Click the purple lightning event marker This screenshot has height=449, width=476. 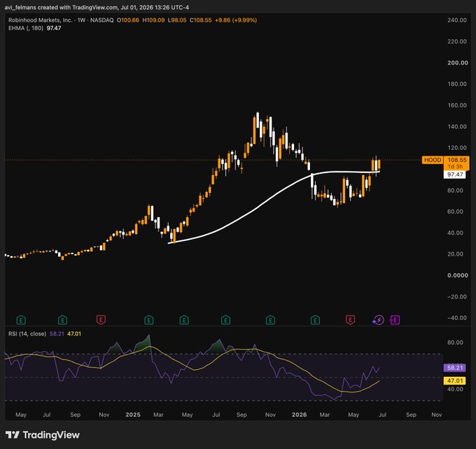coord(379,320)
